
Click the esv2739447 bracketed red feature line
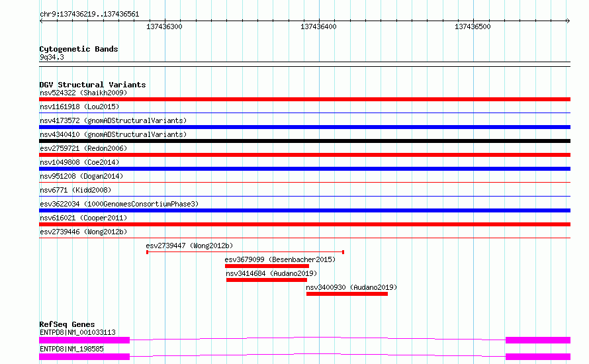246,252
